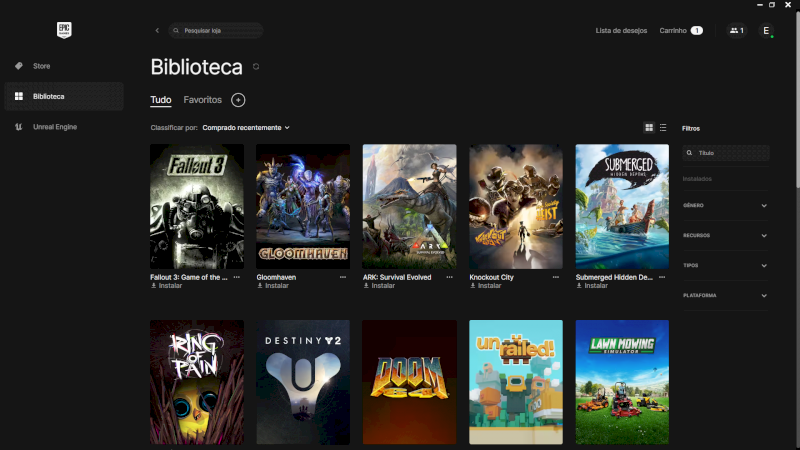Click the ARK: Survival Evolved title text

pos(397,277)
